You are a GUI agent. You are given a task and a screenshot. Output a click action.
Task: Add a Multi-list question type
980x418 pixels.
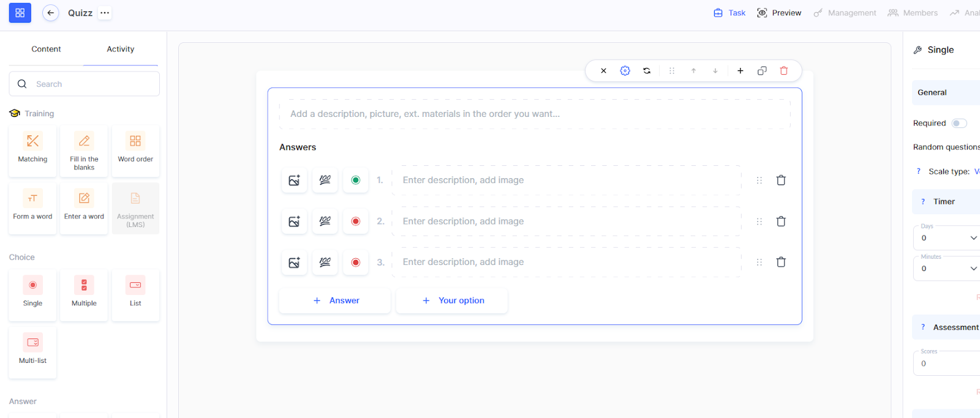pyautogui.click(x=33, y=353)
